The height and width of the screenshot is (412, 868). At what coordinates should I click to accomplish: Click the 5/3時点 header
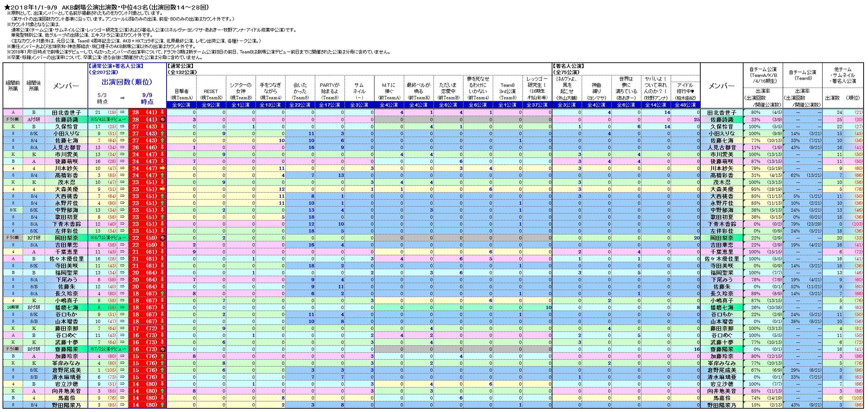102,98
